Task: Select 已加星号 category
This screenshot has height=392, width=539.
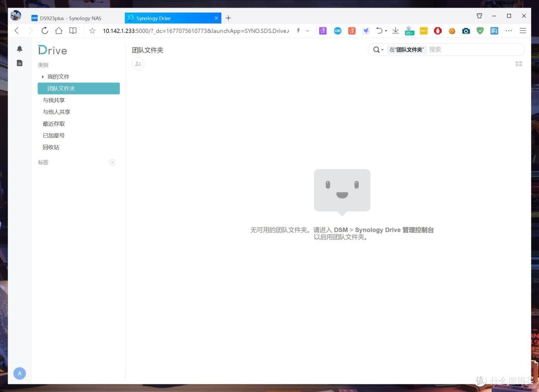Action: (53, 135)
